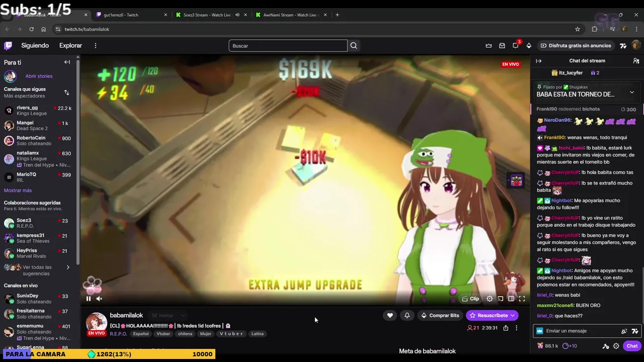Image resolution: width=644 pixels, height=362 pixels.
Task: Sort followed channels with the sort icon
Action: click(66, 93)
